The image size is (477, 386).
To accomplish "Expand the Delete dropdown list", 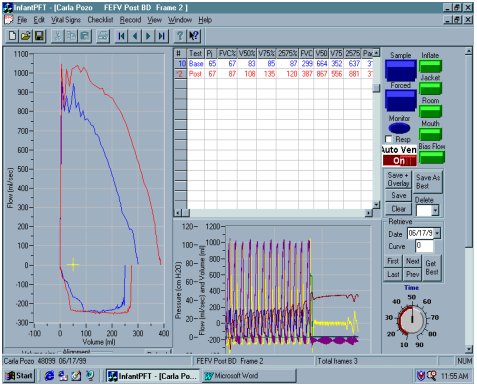I will [435, 210].
